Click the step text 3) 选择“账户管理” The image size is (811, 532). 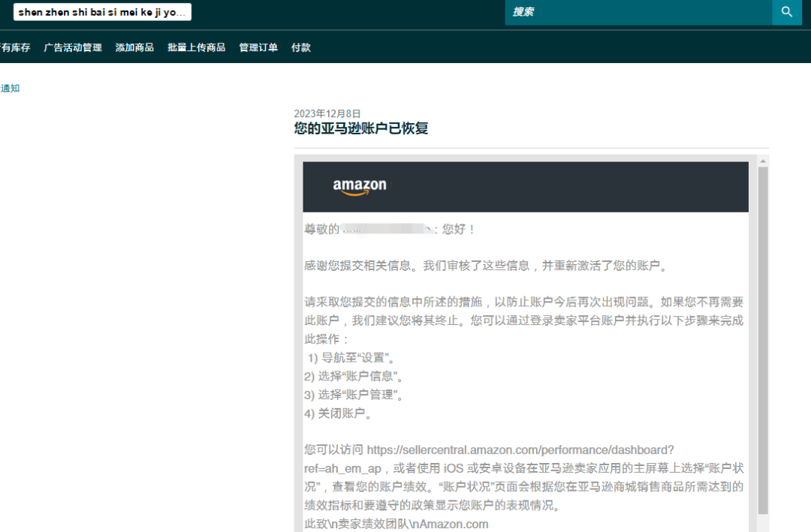point(354,395)
